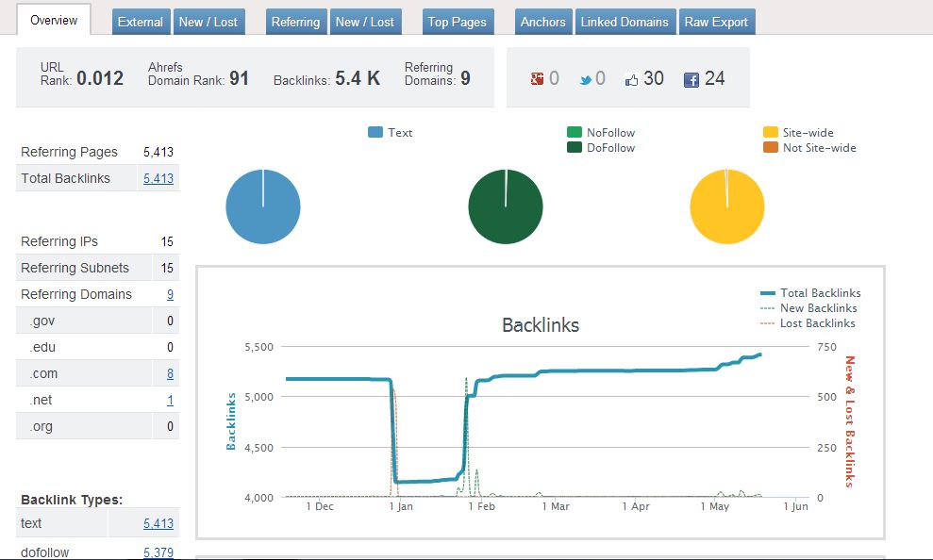Click the blue Text pie chart
Screen dimensions: 933x560
pos(263,206)
